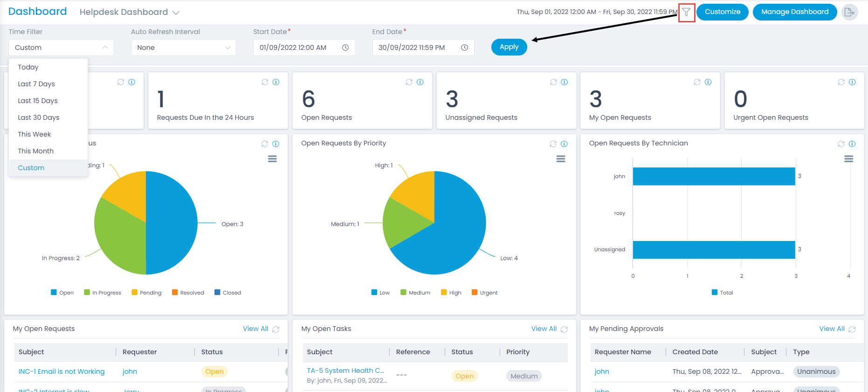
Task: Show info for Unassigned Requests widget
Action: coord(565,82)
